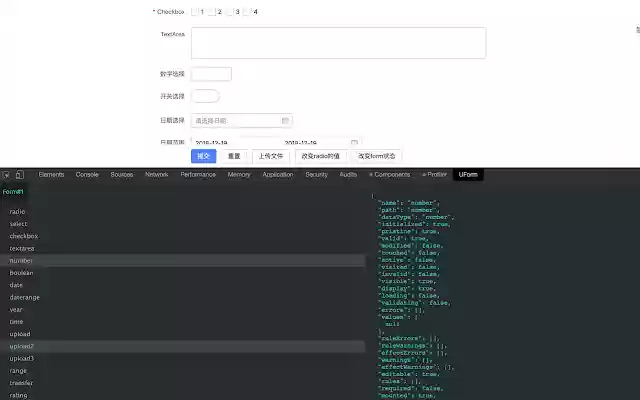Switch to the Audits tab

pyautogui.click(x=348, y=175)
